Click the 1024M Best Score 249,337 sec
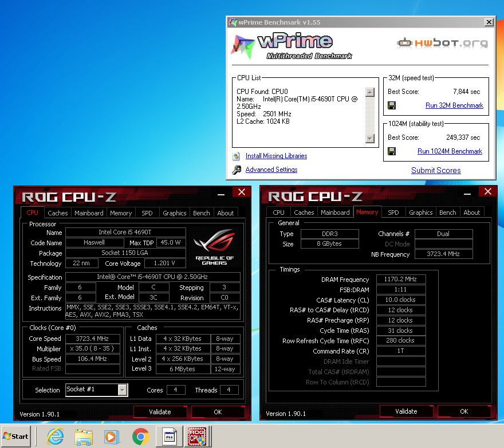This screenshot has height=448, width=504. click(x=463, y=137)
